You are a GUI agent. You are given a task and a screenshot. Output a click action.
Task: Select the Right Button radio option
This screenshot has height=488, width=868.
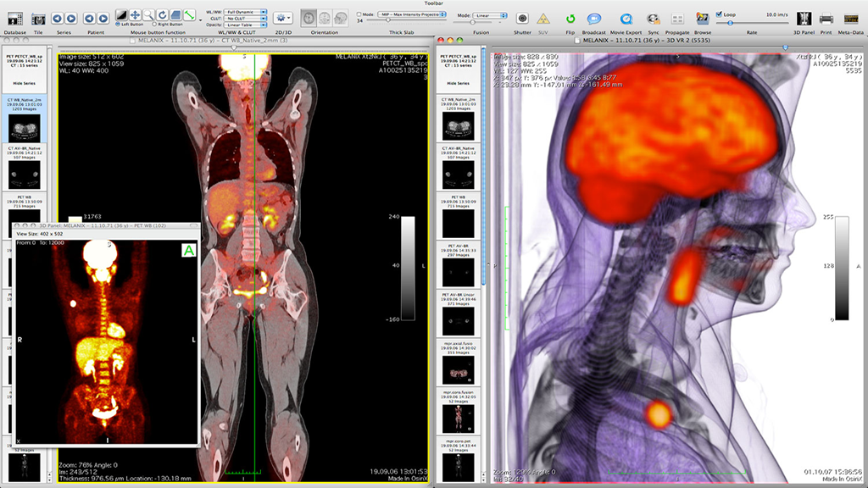pyautogui.click(x=153, y=24)
